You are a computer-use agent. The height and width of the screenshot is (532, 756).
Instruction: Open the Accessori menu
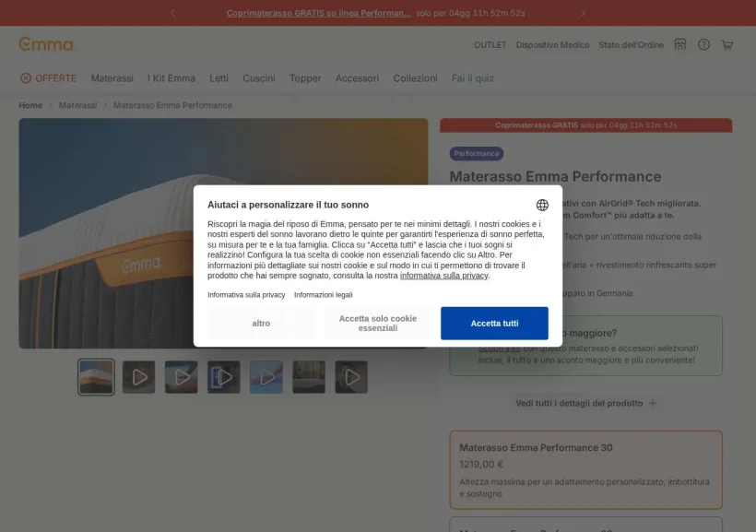(x=357, y=78)
